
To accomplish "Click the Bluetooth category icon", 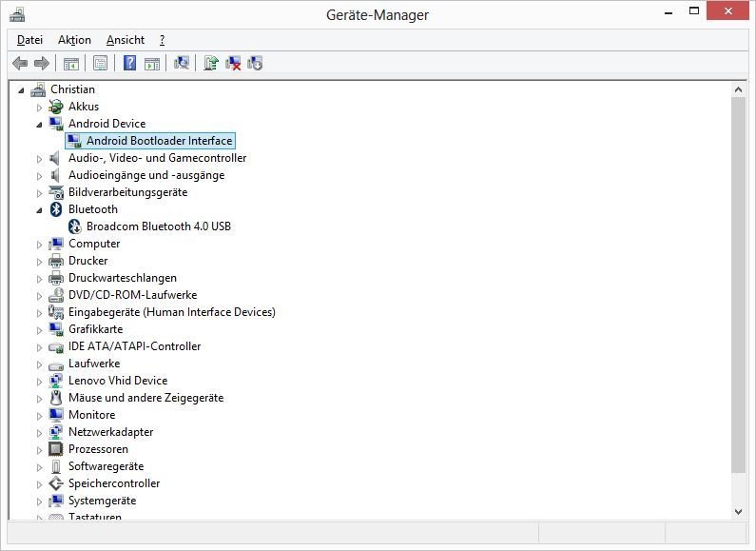I will 56,209.
